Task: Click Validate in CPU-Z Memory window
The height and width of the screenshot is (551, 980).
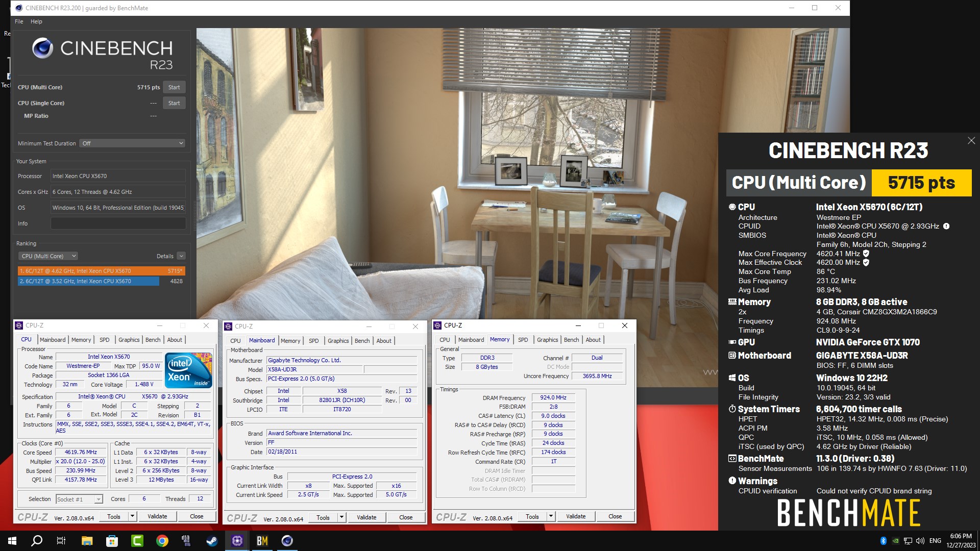Action: (576, 516)
